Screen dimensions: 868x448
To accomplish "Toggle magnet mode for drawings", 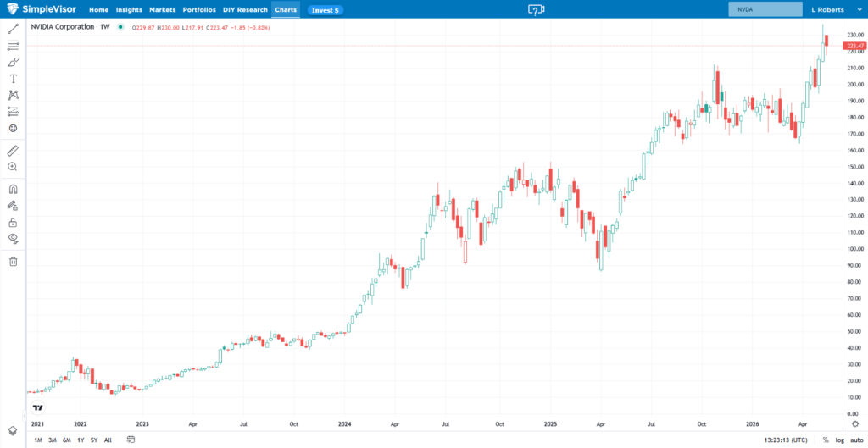I will pyautogui.click(x=14, y=189).
